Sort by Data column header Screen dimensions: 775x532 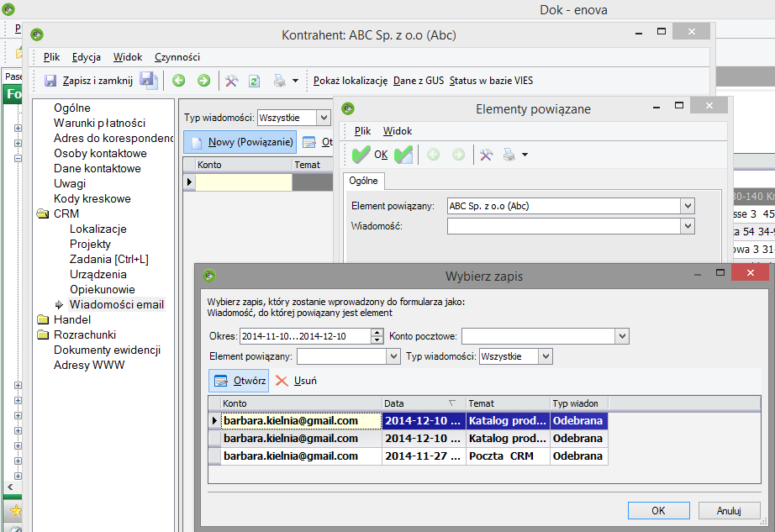[424, 403]
